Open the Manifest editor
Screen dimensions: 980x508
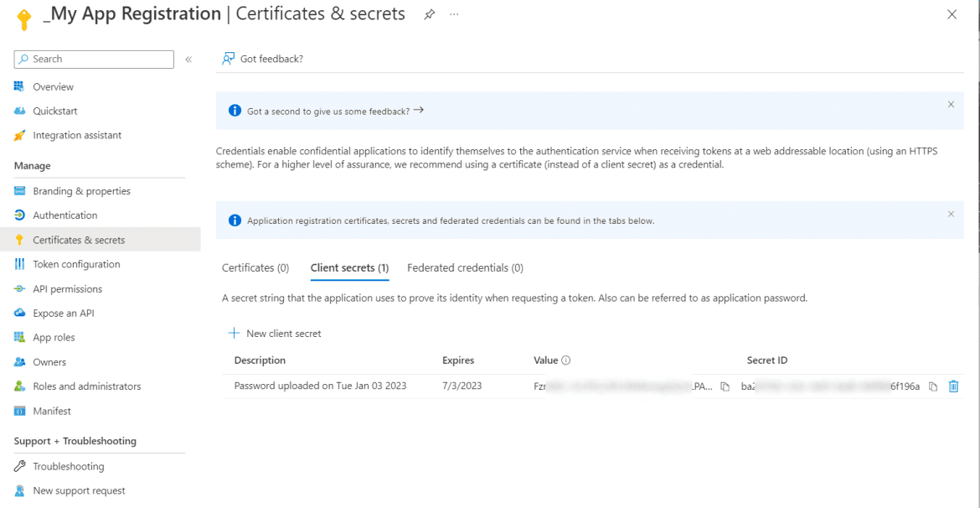click(52, 411)
